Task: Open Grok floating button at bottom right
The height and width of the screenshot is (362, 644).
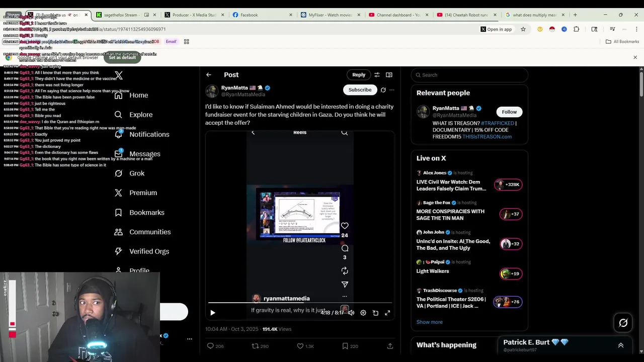Action: click(x=623, y=323)
